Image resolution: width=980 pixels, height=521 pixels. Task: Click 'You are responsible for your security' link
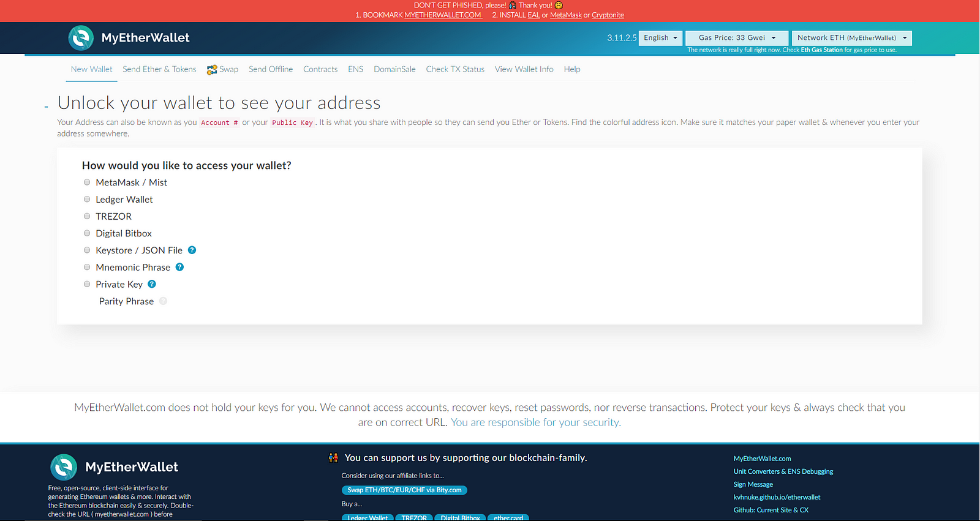(x=536, y=422)
